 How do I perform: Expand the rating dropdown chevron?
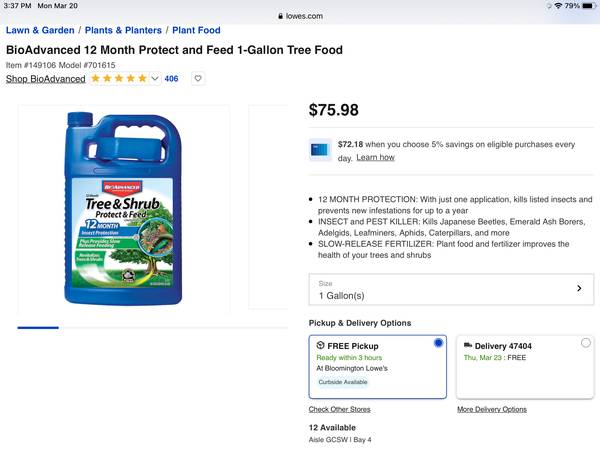[x=155, y=78]
